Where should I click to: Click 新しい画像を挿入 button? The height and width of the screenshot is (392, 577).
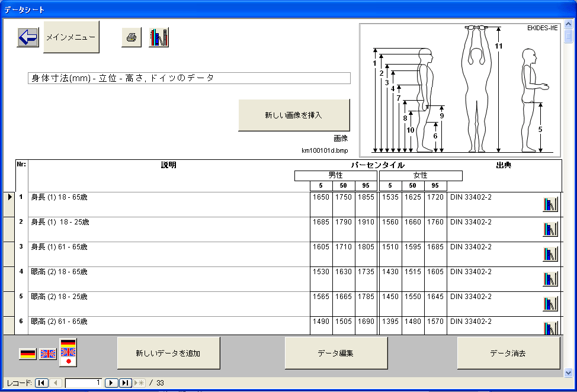pyautogui.click(x=294, y=115)
